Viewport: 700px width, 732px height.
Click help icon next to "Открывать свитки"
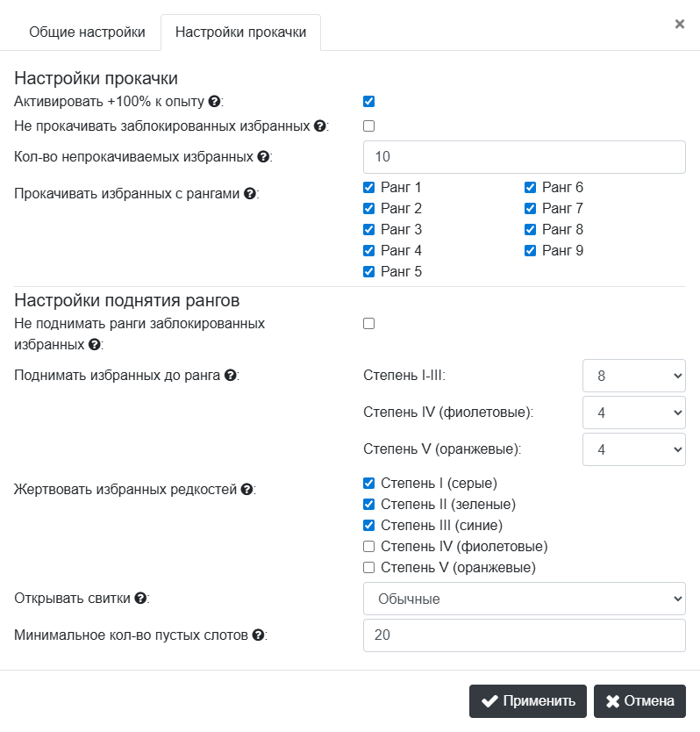139,599
